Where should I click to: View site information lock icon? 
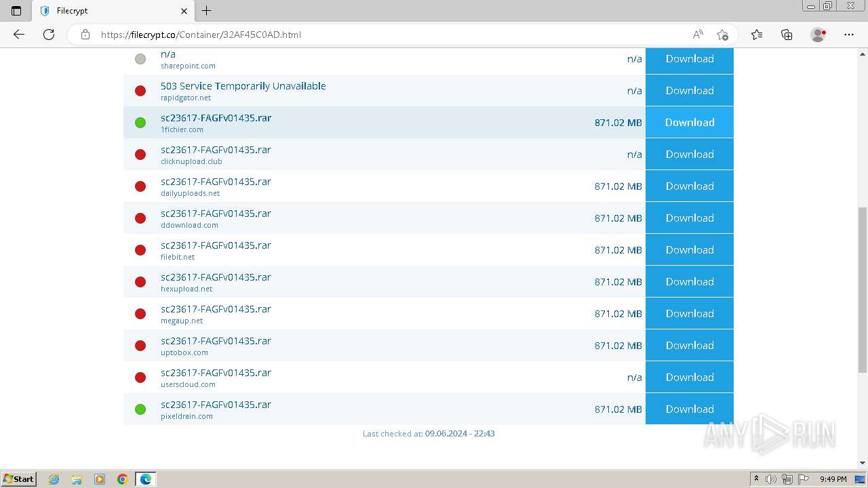85,35
